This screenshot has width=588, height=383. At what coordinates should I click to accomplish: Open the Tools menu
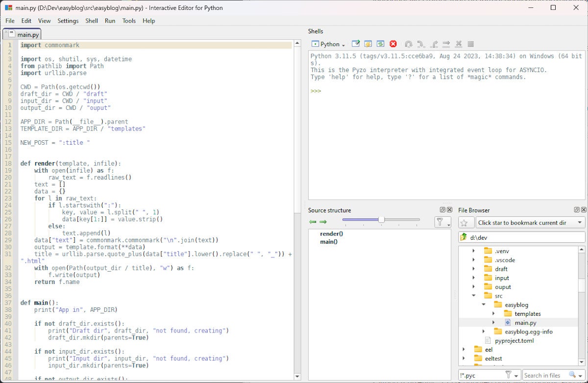point(129,21)
